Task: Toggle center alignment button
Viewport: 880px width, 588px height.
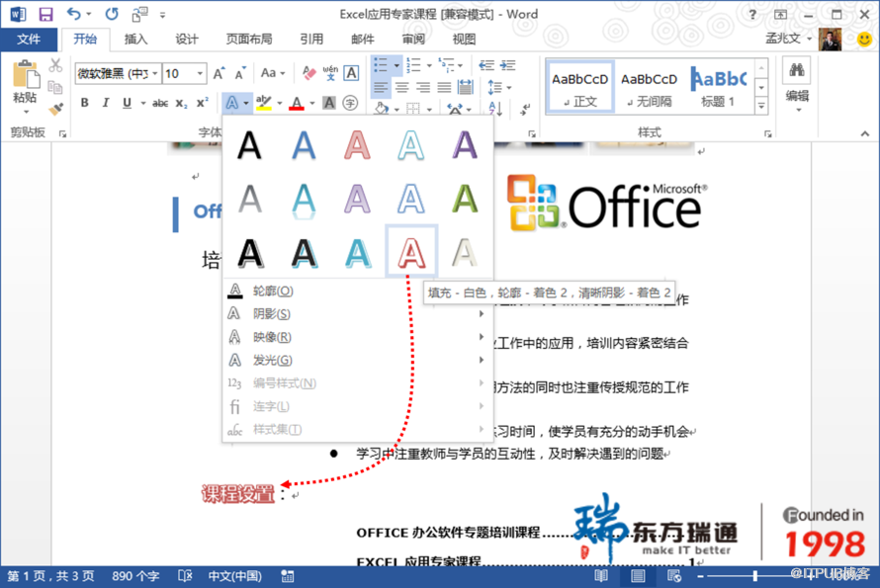Action: [401, 87]
